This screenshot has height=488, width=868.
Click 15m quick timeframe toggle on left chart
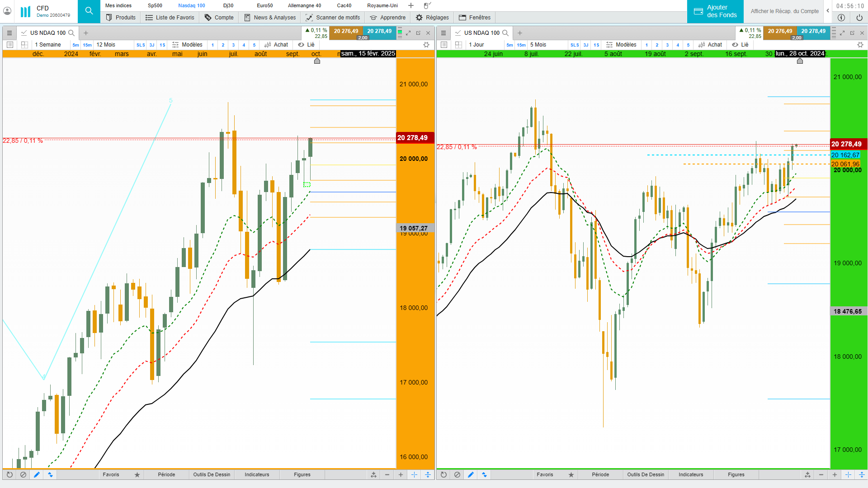point(87,45)
